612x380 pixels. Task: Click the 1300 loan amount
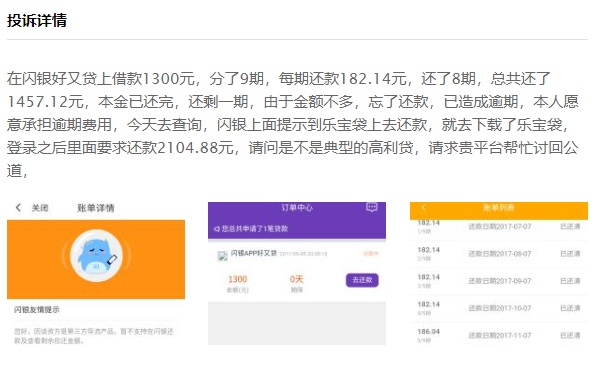[x=237, y=279]
